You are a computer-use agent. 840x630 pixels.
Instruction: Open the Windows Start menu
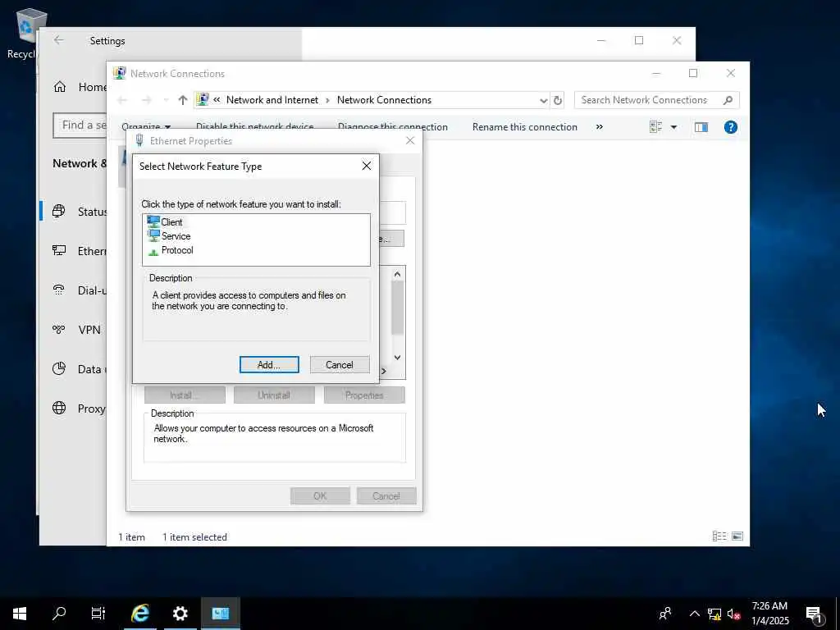click(x=20, y=614)
